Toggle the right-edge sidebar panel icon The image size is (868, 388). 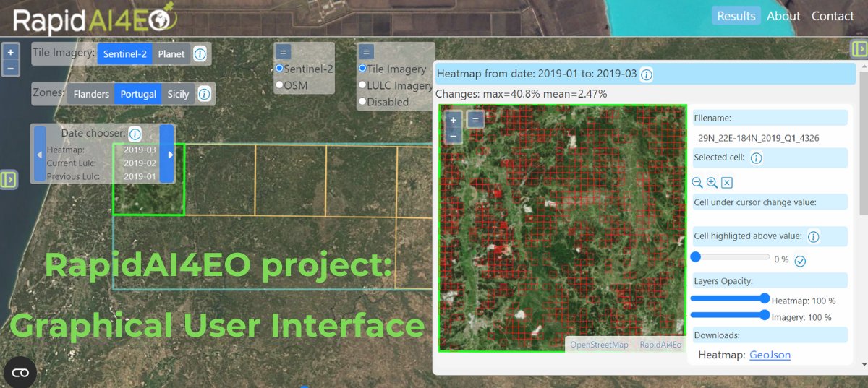click(x=859, y=48)
